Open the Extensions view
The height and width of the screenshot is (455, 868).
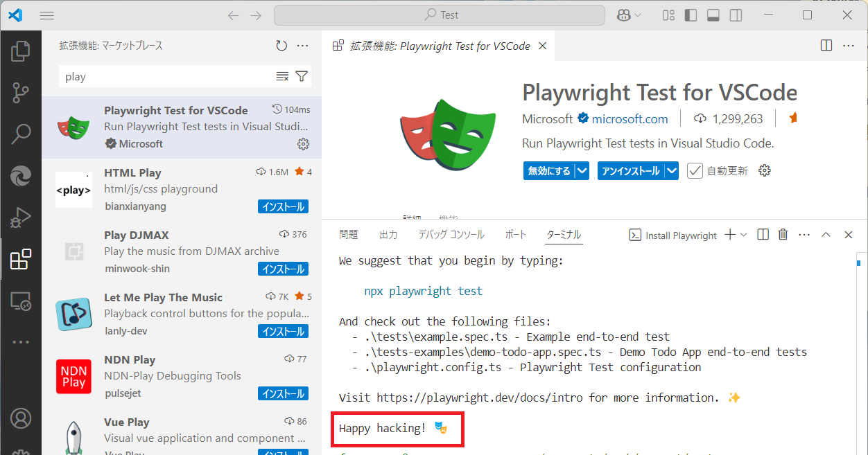coord(21,259)
